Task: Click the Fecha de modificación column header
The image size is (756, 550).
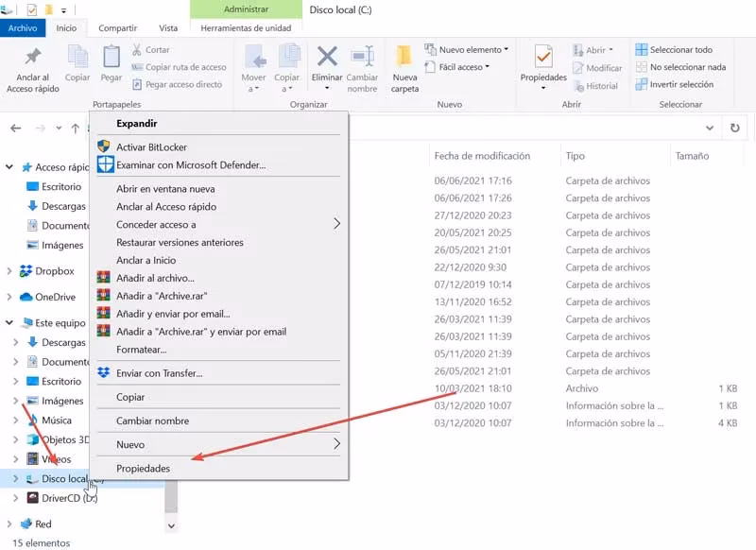Action: point(482,156)
